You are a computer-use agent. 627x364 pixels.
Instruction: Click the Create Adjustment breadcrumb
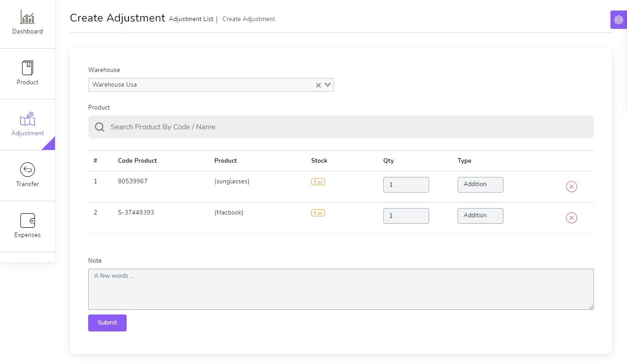249,19
